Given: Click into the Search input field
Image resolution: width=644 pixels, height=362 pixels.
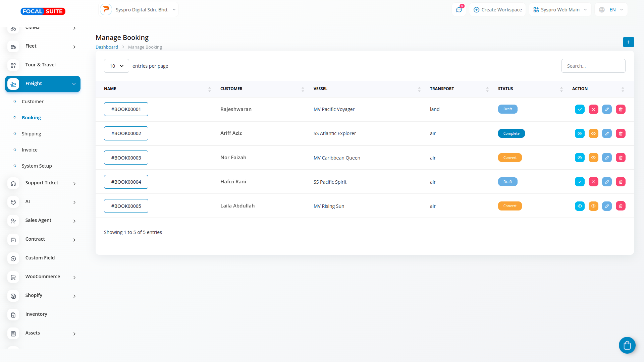Looking at the screenshot, I should [x=593, y=66].
